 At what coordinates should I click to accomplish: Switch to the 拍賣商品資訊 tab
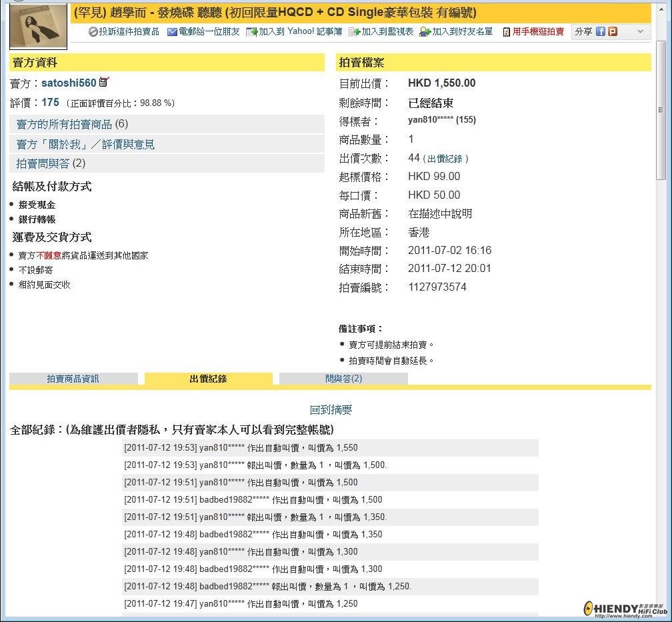pos(73,378)
